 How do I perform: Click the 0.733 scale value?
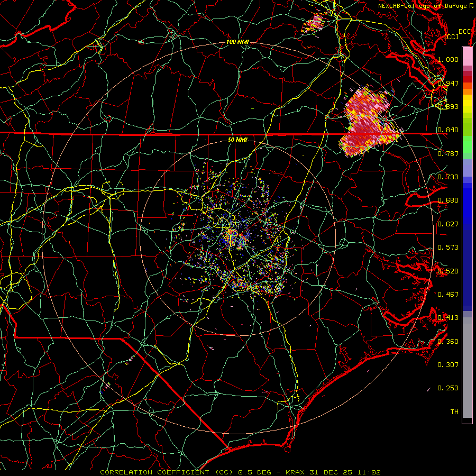(448, 177)
